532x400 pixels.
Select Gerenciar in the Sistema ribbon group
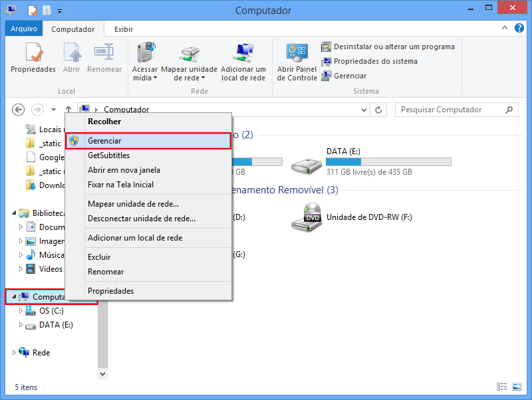click(344, 76)
